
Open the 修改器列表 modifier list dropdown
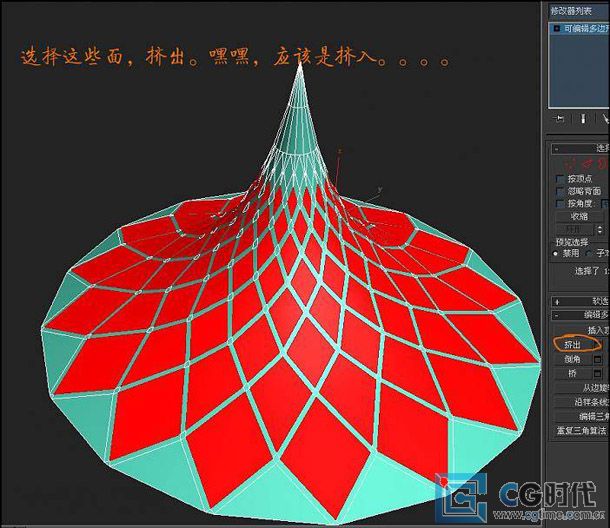click(x=579, y=11)
